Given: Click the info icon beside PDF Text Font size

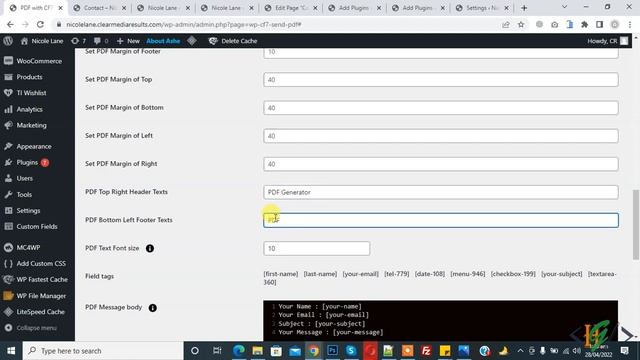Looking at the screenshot, I should [x=150, y=248].
